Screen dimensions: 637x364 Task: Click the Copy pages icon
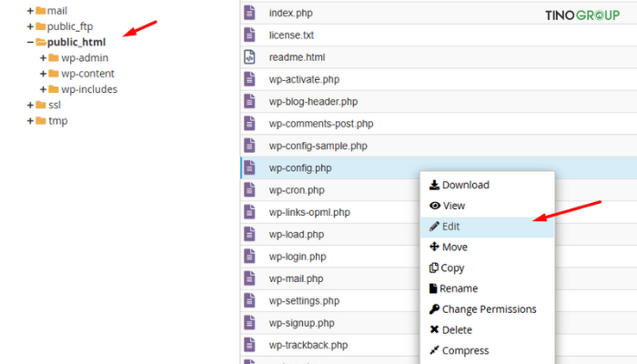click(434, 268)
